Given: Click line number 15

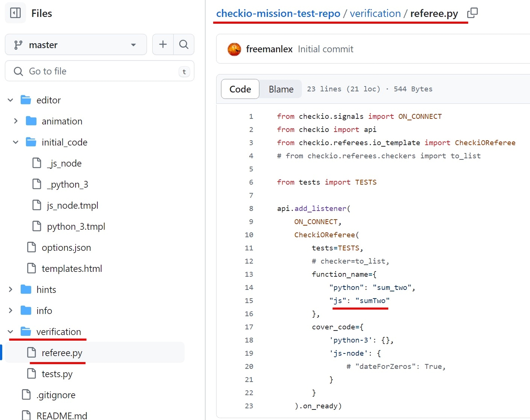Looking at the screenshot, I should coord(249,301).
